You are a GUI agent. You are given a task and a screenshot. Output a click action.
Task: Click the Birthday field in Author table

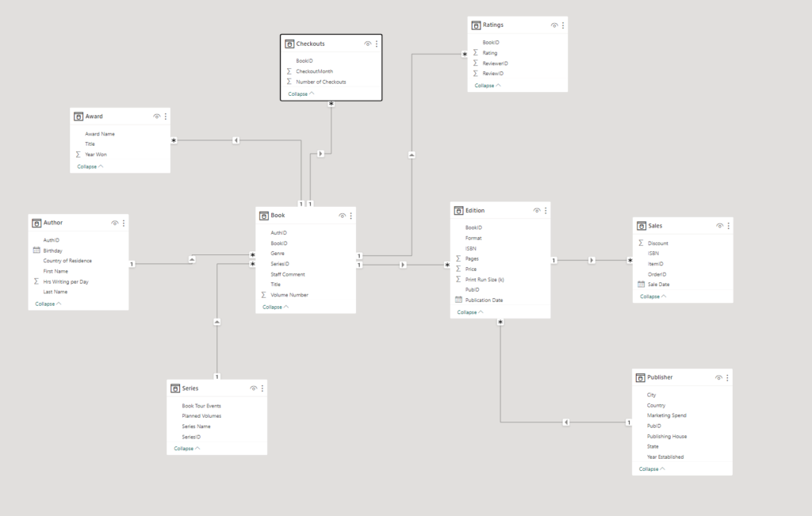click(x=52, y=250)
